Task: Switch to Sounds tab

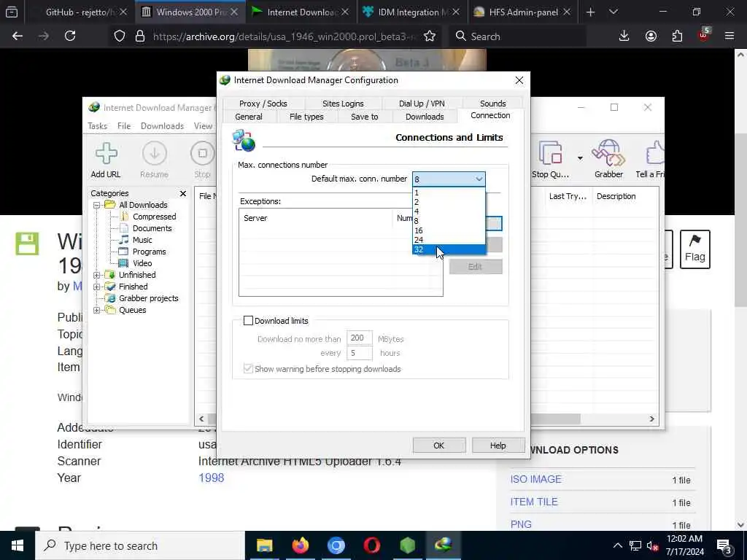Action: [x=492, y=104]
